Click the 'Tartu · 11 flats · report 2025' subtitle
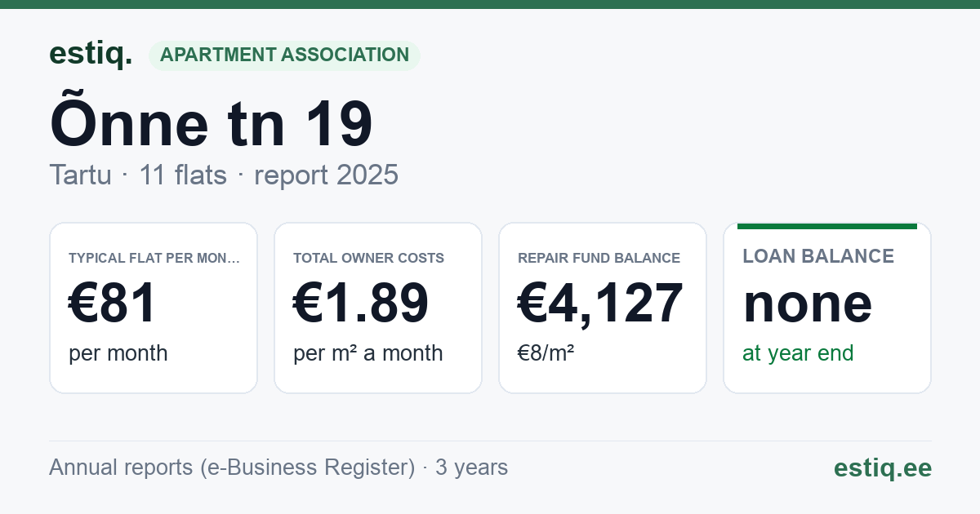Screen dimensions: 980x514 pos(224,175)
